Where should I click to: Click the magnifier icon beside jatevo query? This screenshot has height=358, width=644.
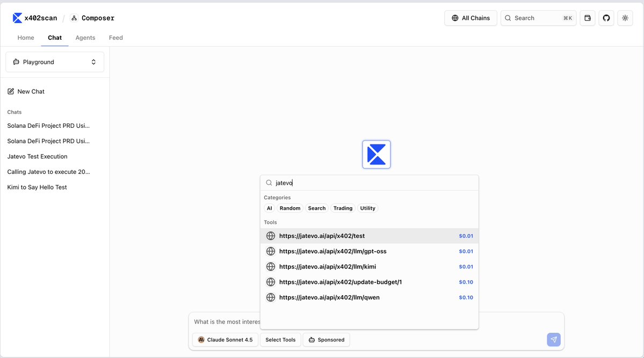click(x=269, y=182)
